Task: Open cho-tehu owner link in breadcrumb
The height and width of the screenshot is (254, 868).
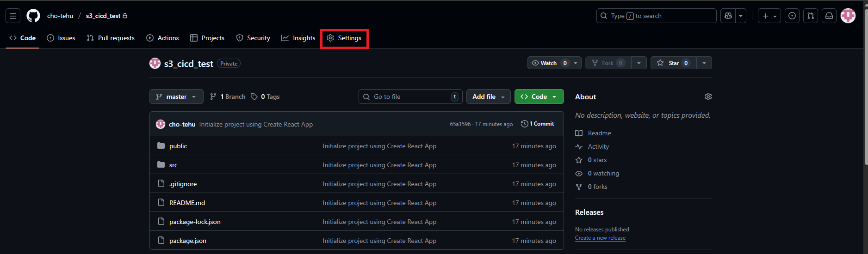Action: coord(60,16)
